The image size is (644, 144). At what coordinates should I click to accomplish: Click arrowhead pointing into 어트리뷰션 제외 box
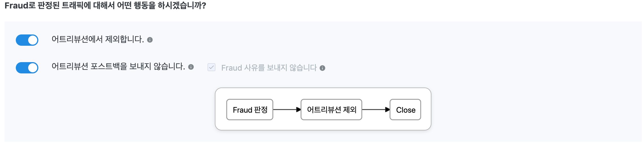pos(298,110)
